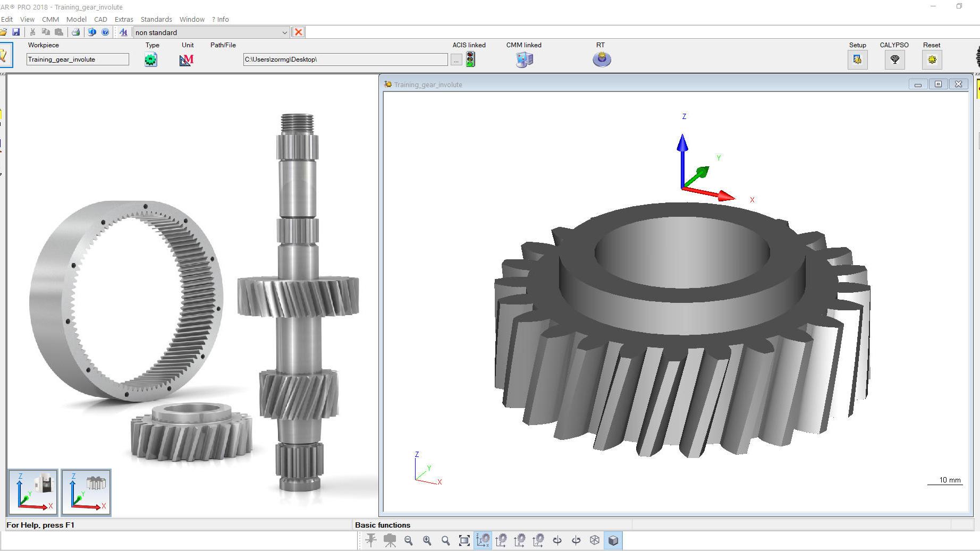Select the gear coordinate system thumbnail
Screen dimensions: 980x551
point(86,492)
